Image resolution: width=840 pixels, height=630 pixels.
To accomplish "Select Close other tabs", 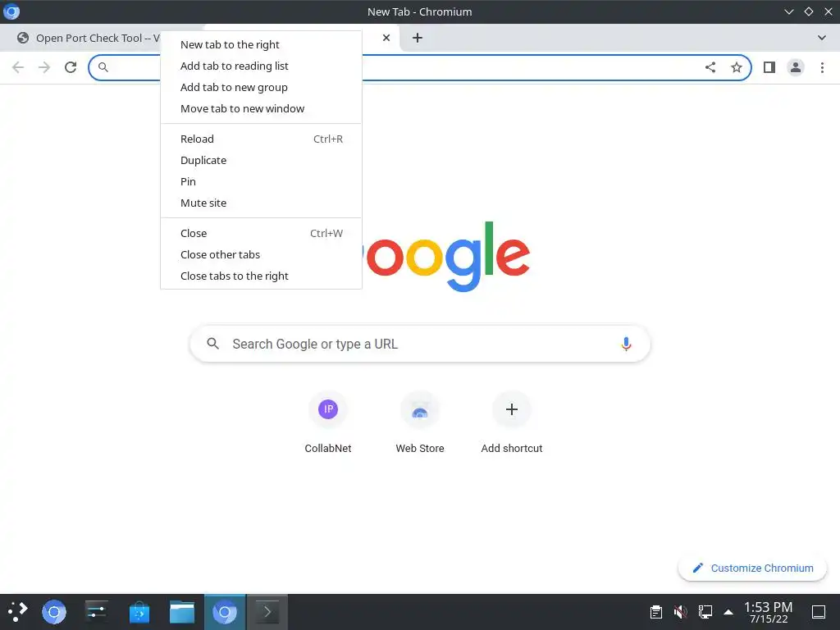I will [261, 254].
